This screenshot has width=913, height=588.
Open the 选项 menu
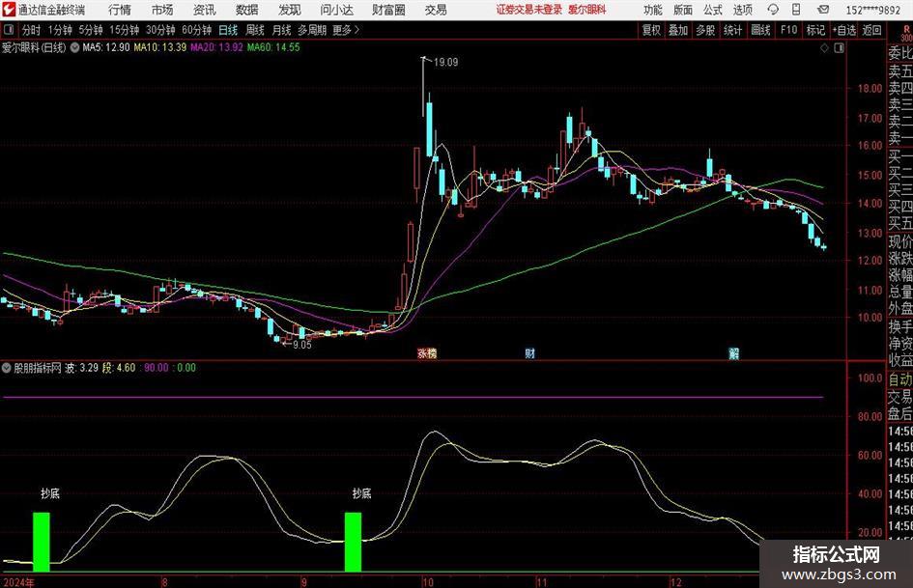click(x=743, y=10)
